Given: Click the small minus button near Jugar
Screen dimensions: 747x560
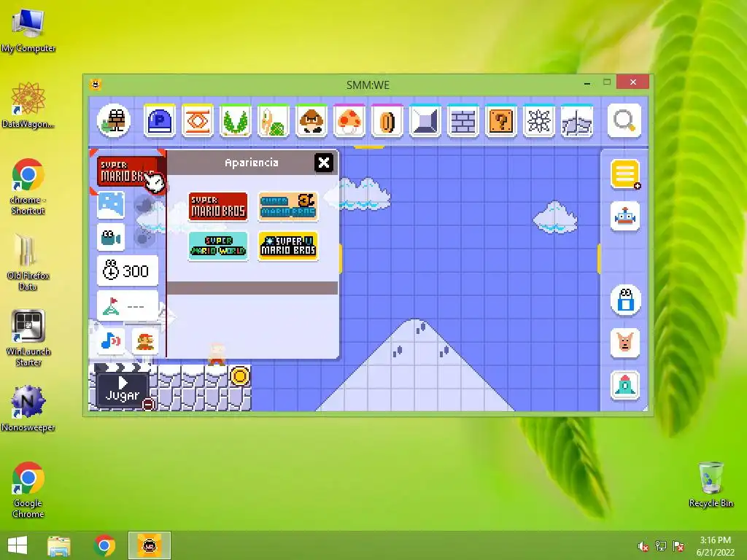Looking at the screenshot, I should (x=149, y=404).
